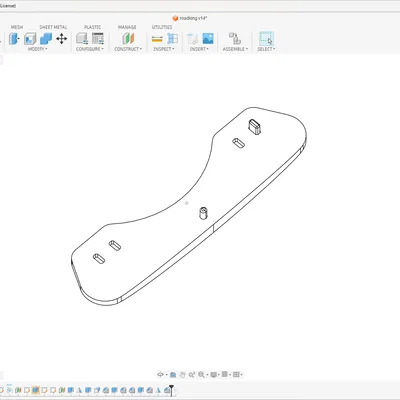The image size is (400, 400).
Task: Click the Offset Plane construct icon
Action: tap(128, 39)
